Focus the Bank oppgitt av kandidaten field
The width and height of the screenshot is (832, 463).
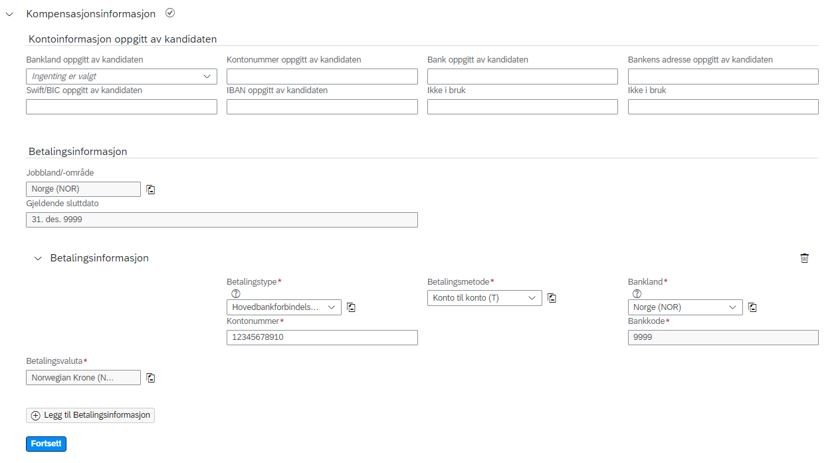[522, 76]
